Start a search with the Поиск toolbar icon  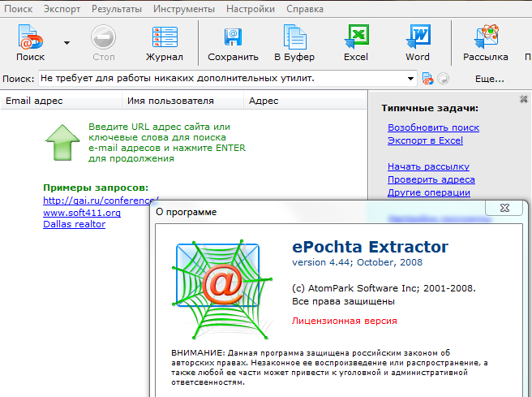coord(30,42)
